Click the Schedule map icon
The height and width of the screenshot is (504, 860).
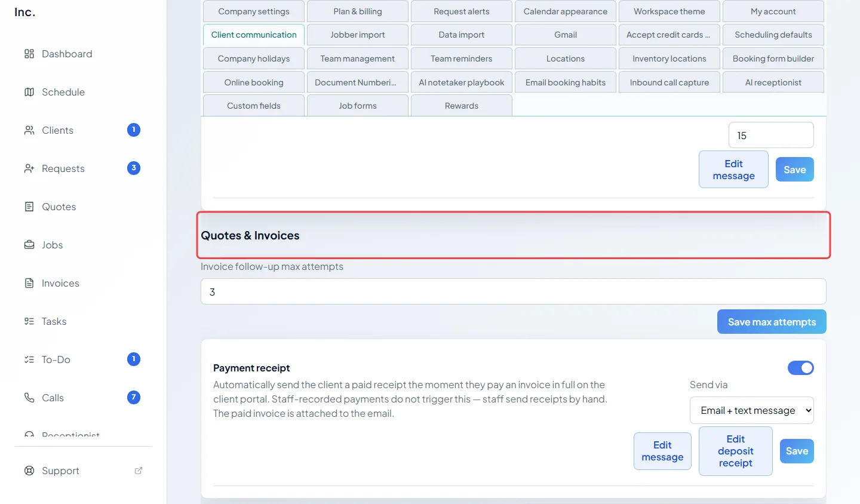tap(29, 92)
